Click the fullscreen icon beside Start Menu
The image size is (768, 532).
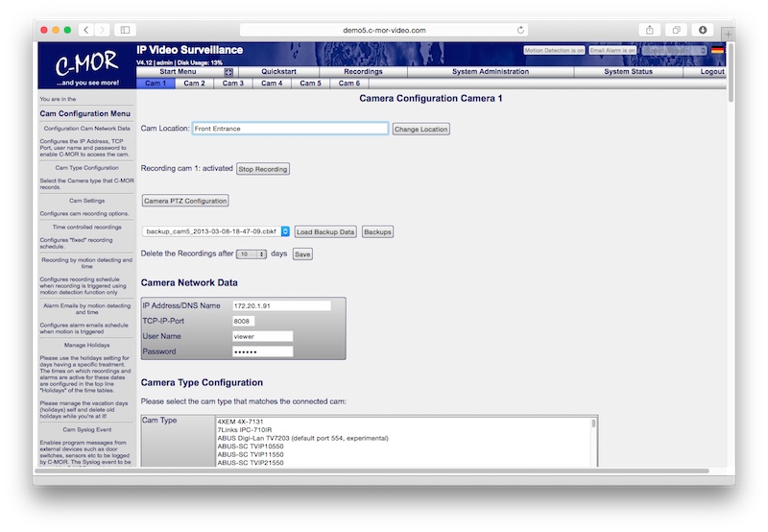(229, 72)
